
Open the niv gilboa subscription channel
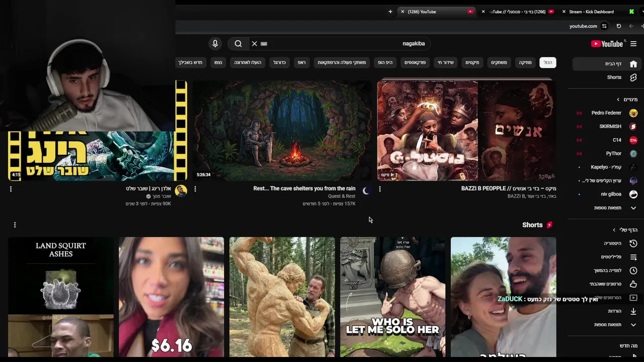tap(606, 194)
